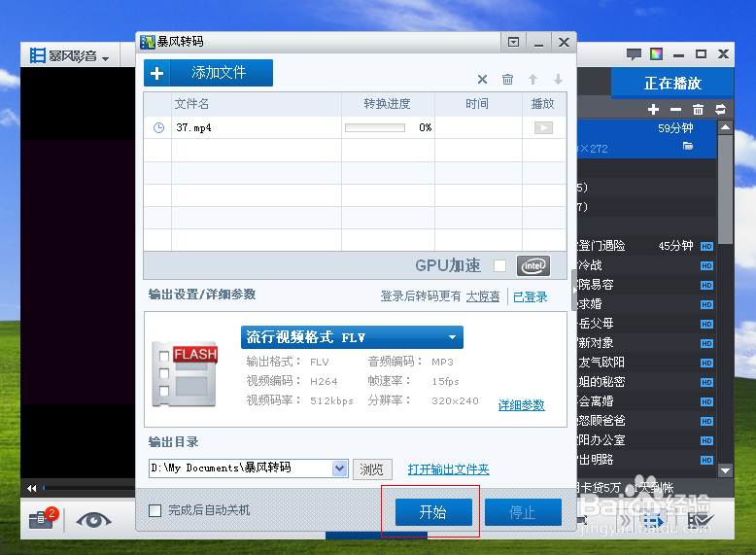Open the film checkmark icon in player

click(x=700, y=521)
